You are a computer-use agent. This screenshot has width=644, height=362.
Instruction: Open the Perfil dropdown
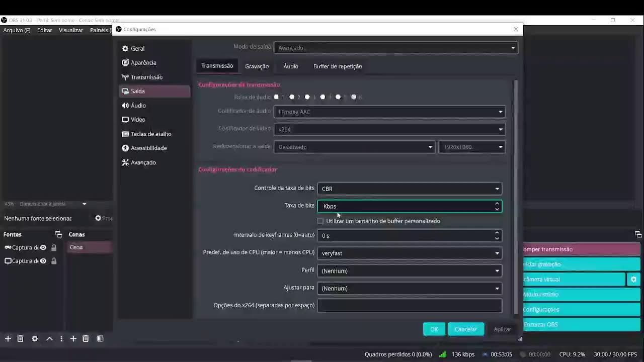(410, 270)
